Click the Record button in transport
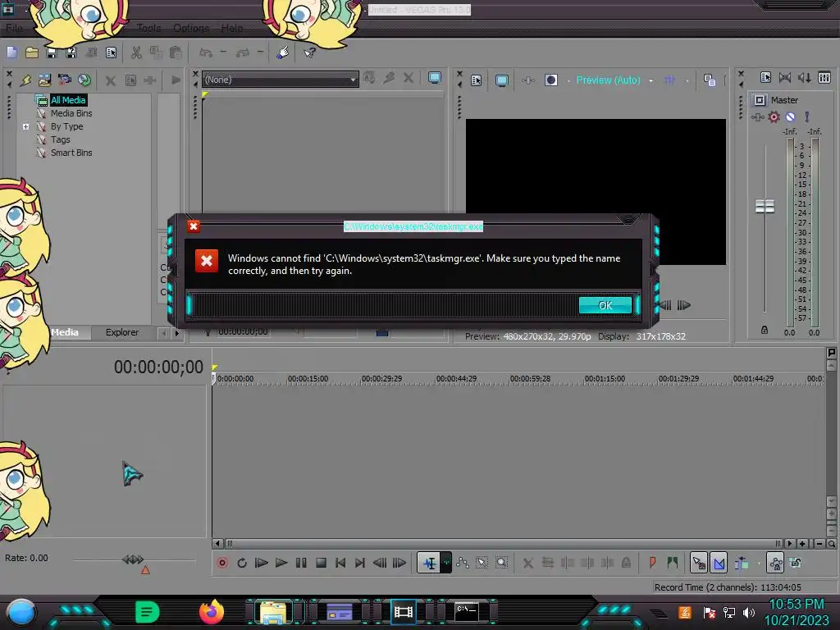 tap(221, 563)
